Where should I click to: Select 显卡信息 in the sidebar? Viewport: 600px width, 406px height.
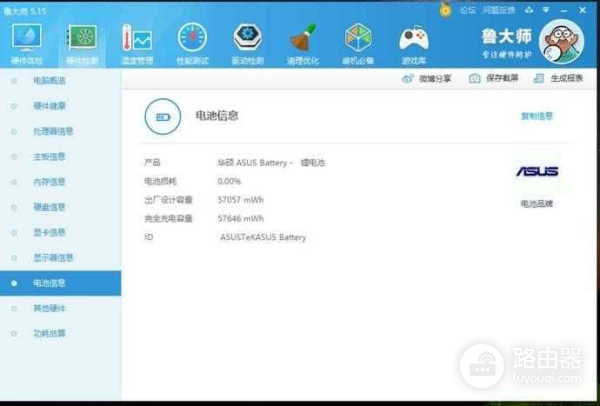click(60, 232)
